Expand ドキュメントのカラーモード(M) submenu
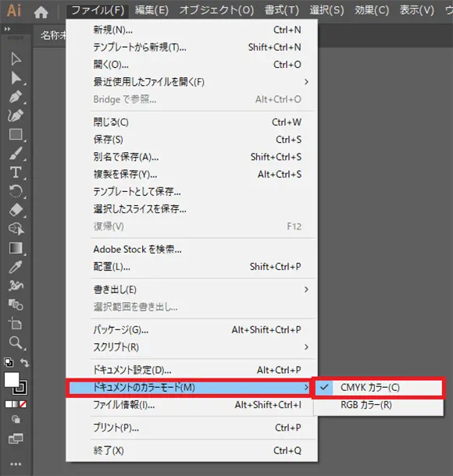Image resolution: width=453 pixels, height=476 pixels. (x=190, y=387)
